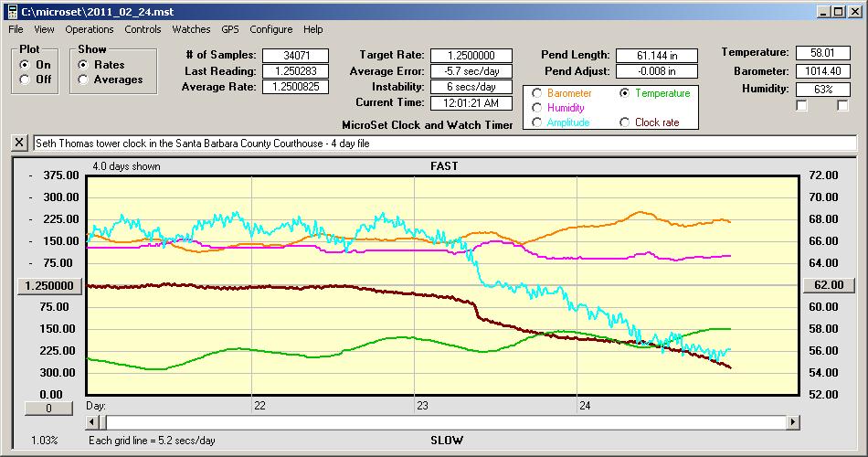Click the Day 23 label on the timeline
This screenshot has width=868, height=457.
pyautogui.click(x=422, y=406)
